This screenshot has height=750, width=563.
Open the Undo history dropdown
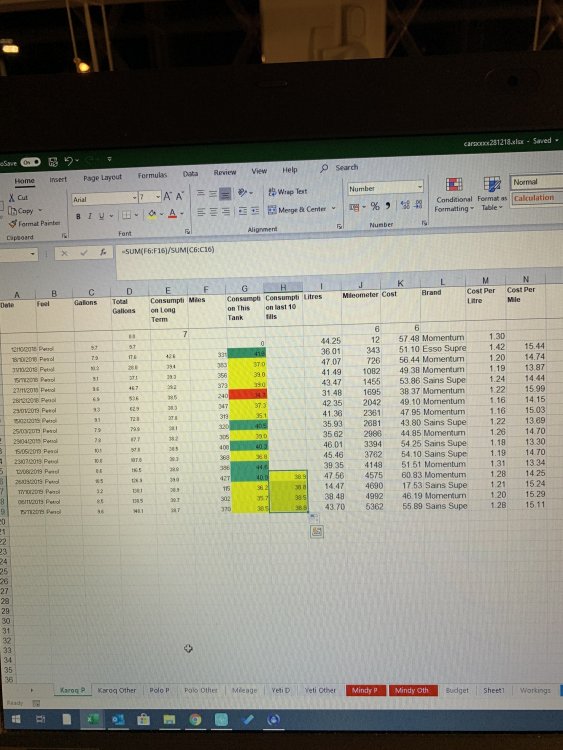(x=77, y=161)
